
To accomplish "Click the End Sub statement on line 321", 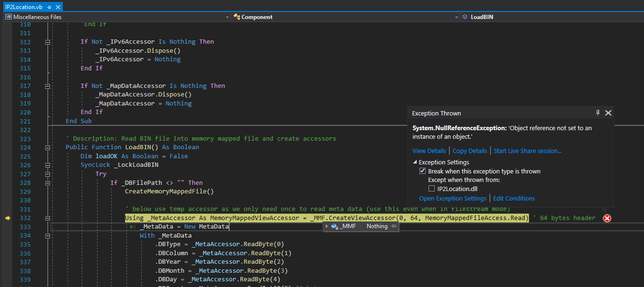I will click(x=78, y=121).
